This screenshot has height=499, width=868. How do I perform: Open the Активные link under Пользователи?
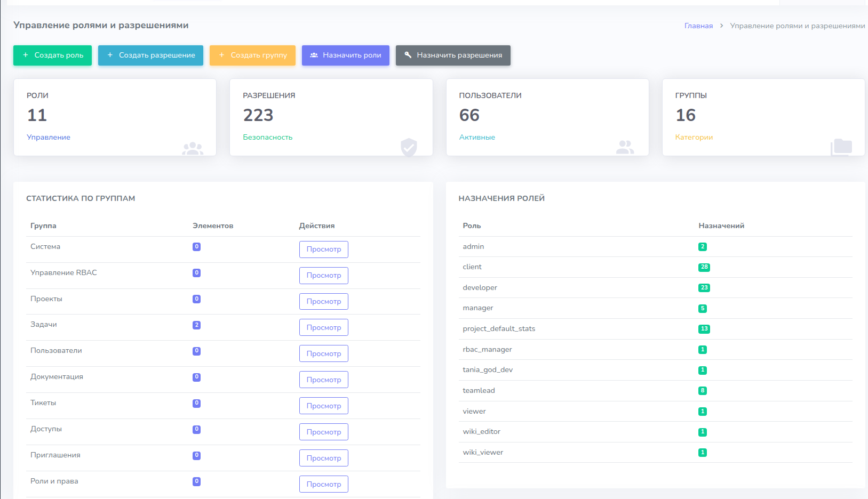point(477,137)
